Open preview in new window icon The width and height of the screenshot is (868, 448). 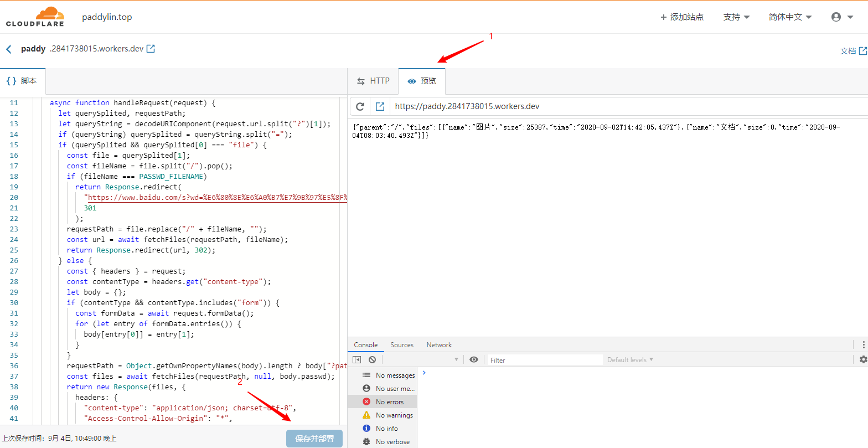click(380, 106)
